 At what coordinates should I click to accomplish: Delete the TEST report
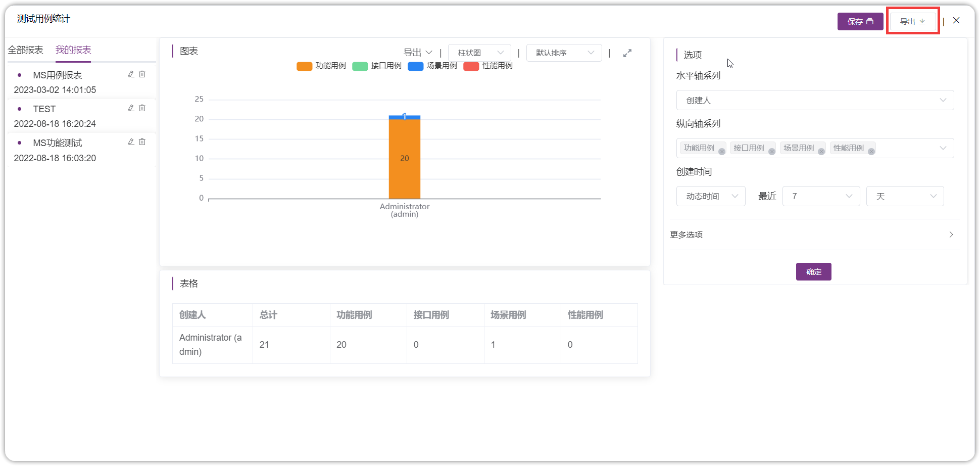coord(142,108)
